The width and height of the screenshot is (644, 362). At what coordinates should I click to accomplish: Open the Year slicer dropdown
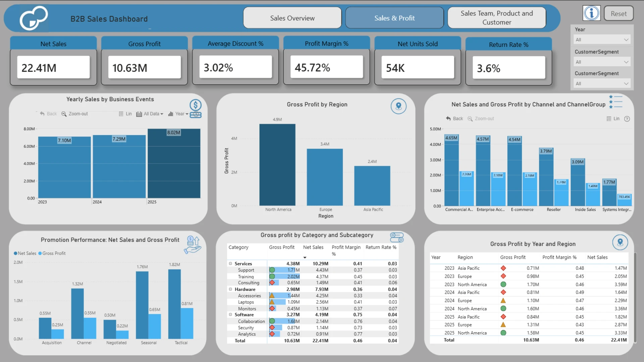pos(602,40)
